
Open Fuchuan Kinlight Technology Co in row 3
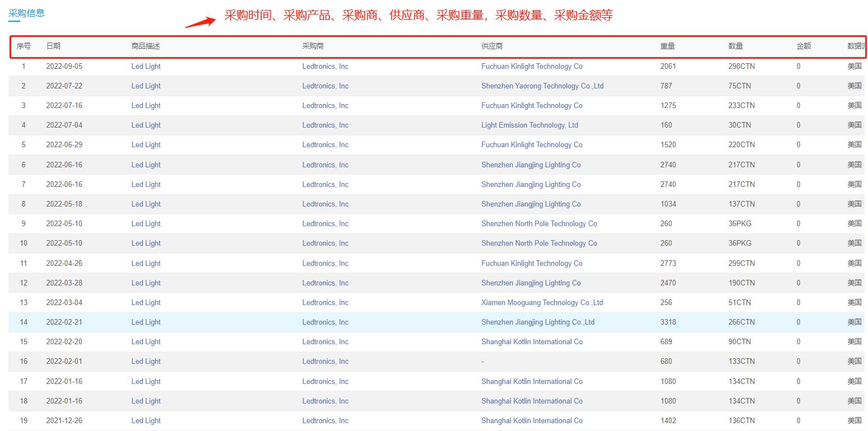[x=532, y=105]
